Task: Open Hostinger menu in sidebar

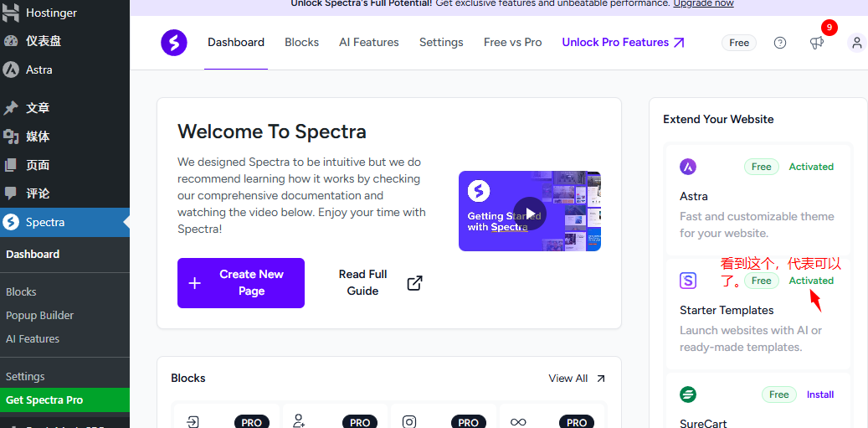Action: pyautogui.click(x=51, y=13)
